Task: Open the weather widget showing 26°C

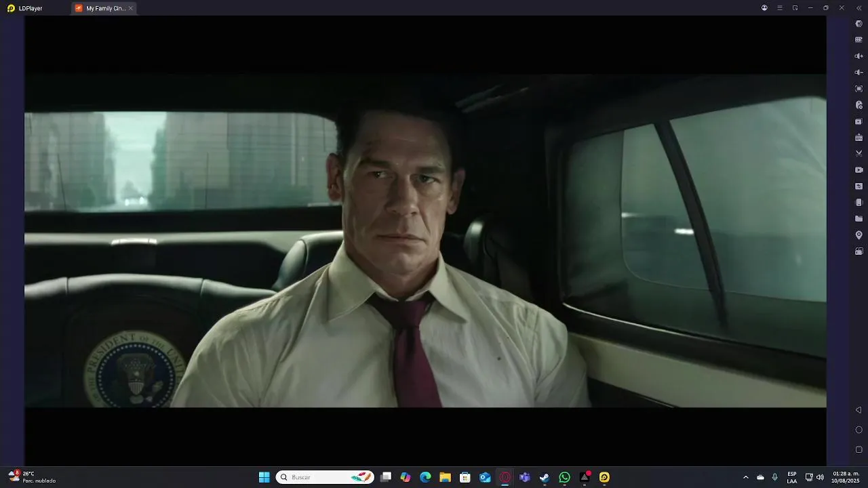Action: [32, 477]
